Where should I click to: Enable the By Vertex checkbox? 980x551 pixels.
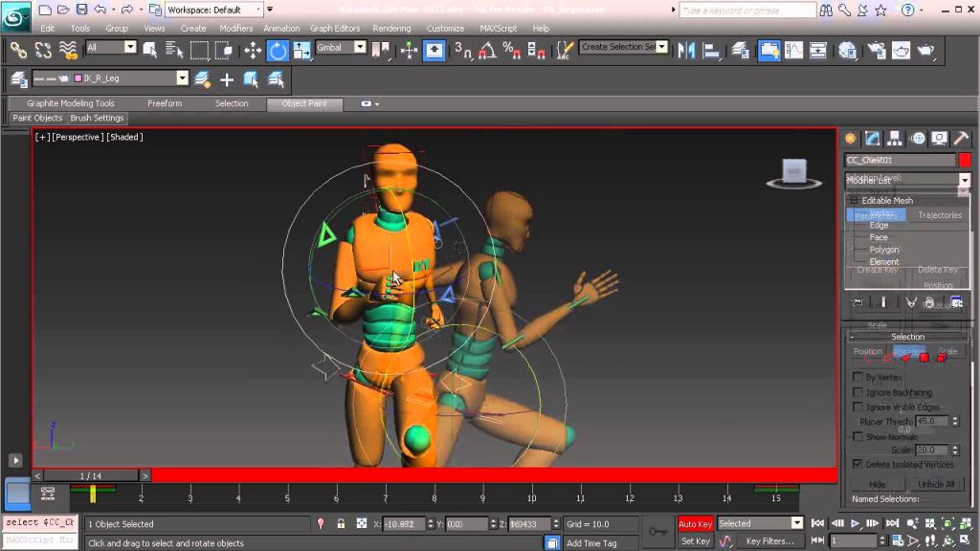(857, 378)
